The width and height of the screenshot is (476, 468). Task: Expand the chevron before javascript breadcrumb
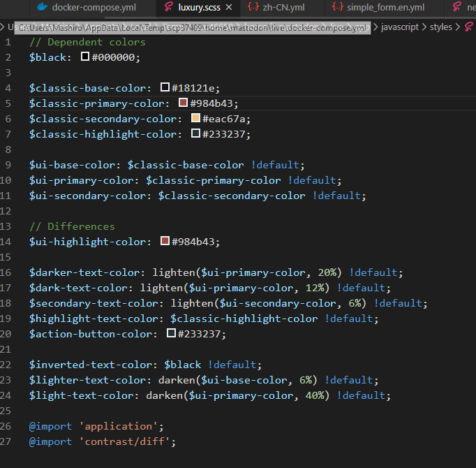coord(375,27)
